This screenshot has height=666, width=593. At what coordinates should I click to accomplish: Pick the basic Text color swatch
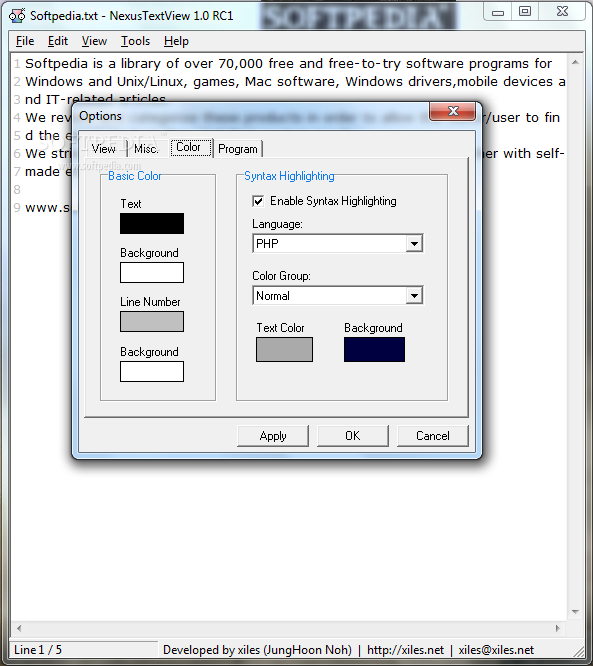pos(152,223)
